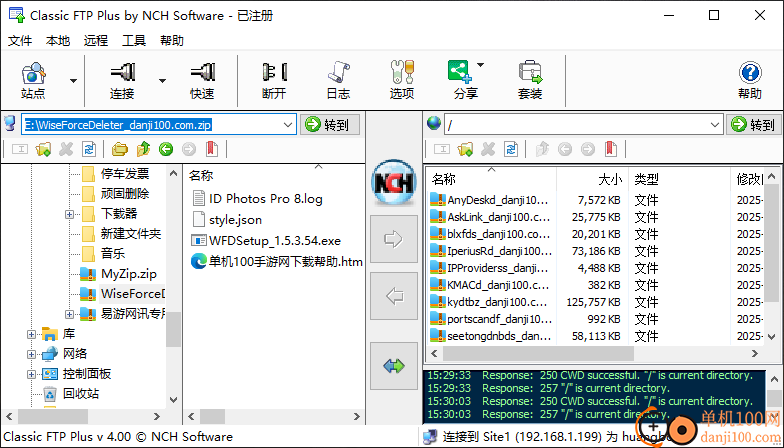Refresh the remote file pane
Image resolution: width=784 pixels, height=448 pixels.
coord(511,149)
